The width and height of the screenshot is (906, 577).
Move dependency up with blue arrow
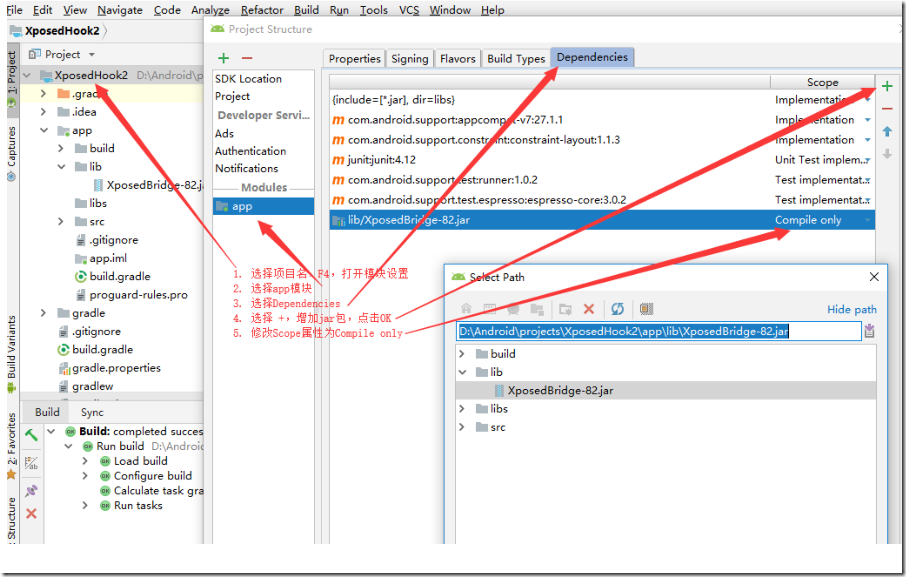pos(887,132)
